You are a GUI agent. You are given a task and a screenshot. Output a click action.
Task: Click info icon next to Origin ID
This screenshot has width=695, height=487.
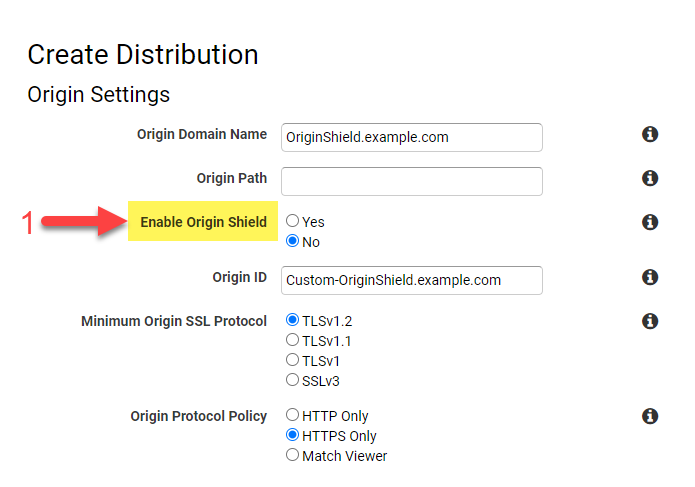pyautogui.click(x=650, y=277)
